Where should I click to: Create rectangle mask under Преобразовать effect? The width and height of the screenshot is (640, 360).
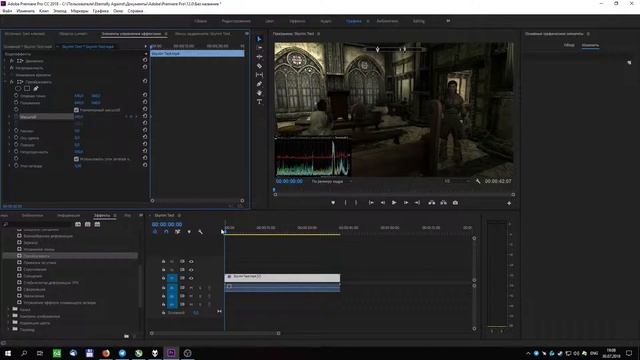point(27,89)
